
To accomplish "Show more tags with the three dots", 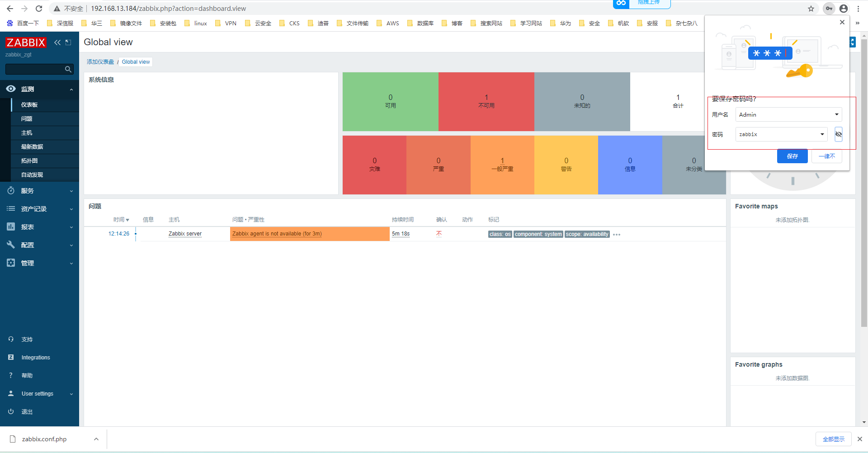I will [617, 234].
